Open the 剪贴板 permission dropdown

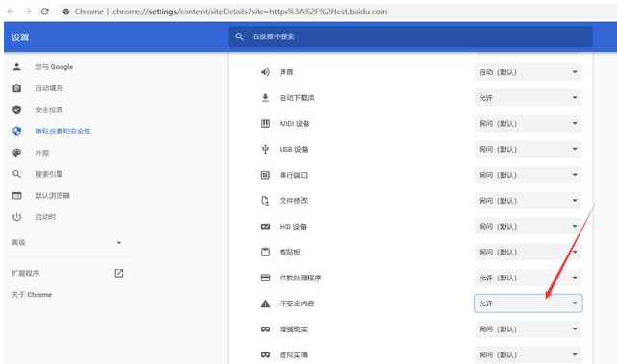tap(528, 252)
